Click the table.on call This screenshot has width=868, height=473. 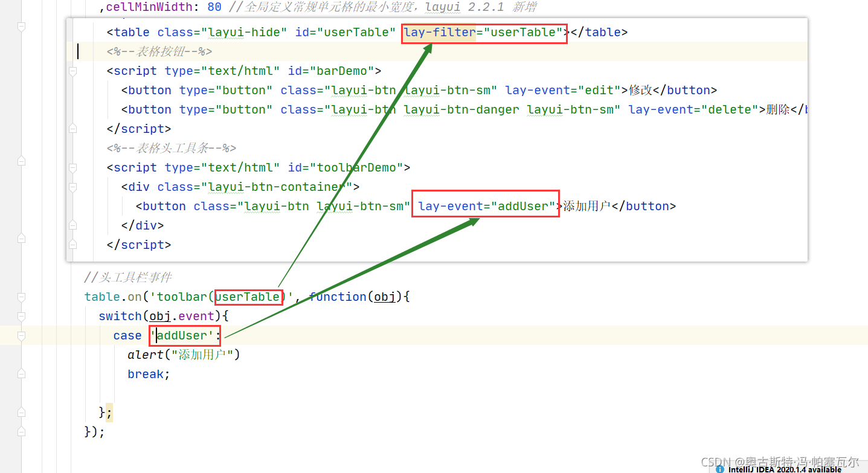114,297
